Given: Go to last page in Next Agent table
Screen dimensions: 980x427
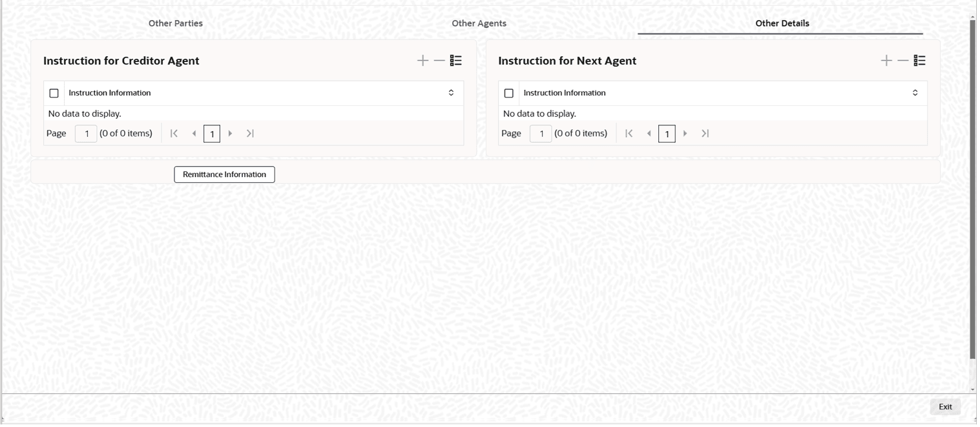Looking at the screenshot, I should (705, 134).
